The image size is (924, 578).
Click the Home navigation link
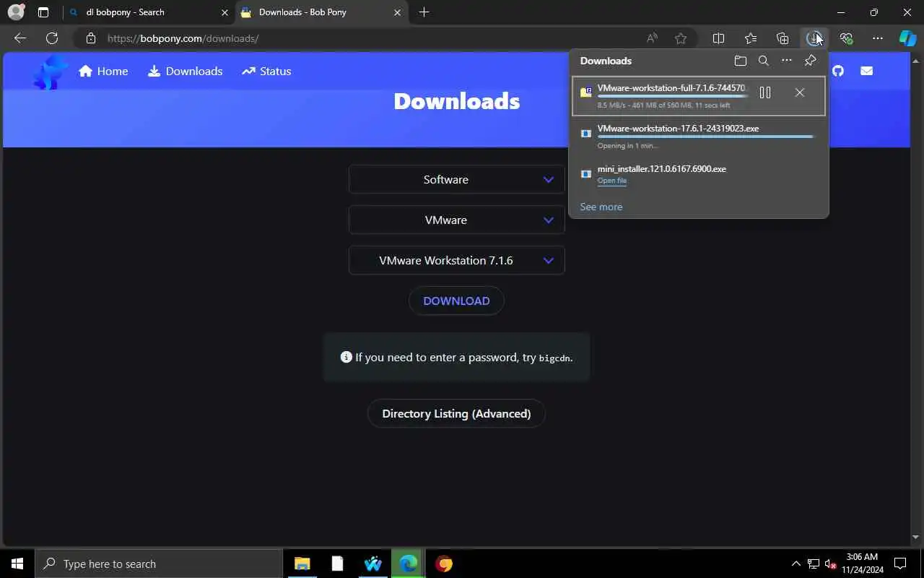[x=103, y=71]
